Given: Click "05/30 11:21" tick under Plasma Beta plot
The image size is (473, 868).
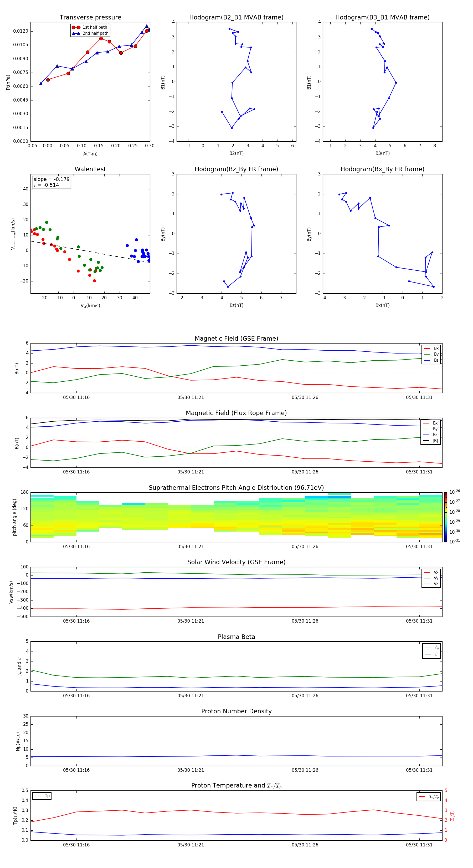Looking at the screenshot, I should 191,696.
